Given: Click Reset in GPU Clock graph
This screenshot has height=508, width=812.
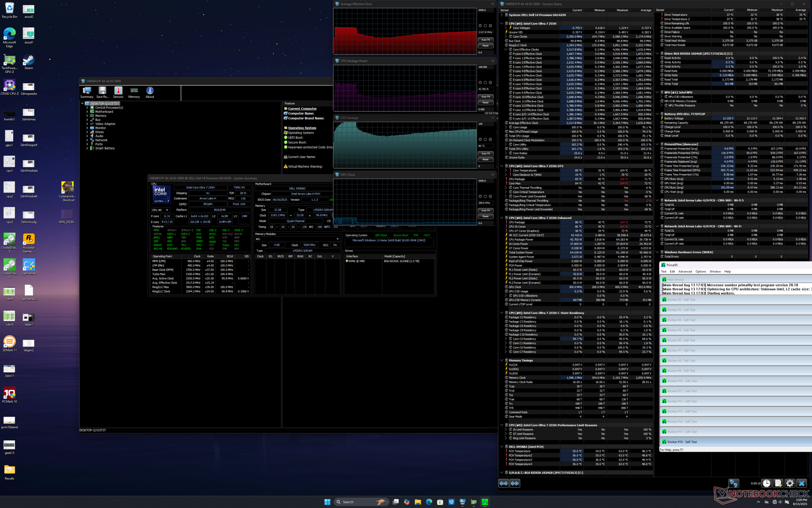Looking at the screenshot, I should coord(486,216).
